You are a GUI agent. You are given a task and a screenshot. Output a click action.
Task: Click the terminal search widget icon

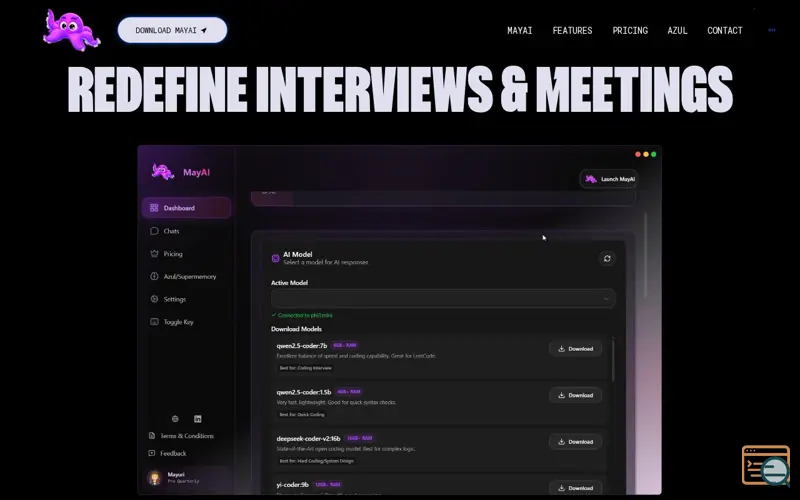click(x=766, y=465)
